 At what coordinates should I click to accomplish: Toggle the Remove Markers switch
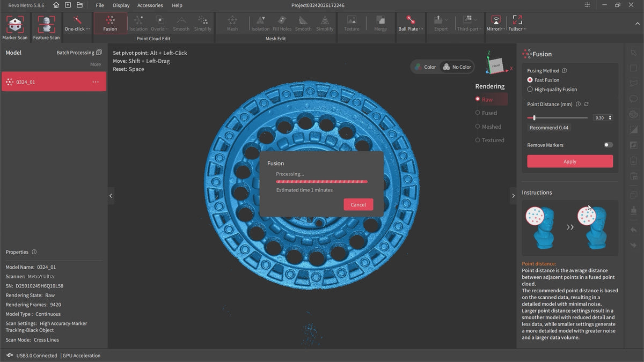[608, 145]
